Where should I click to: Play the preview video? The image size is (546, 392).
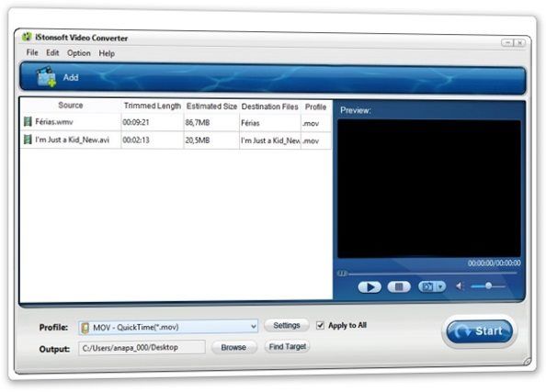pyautogui.click(x=370, y=287)
